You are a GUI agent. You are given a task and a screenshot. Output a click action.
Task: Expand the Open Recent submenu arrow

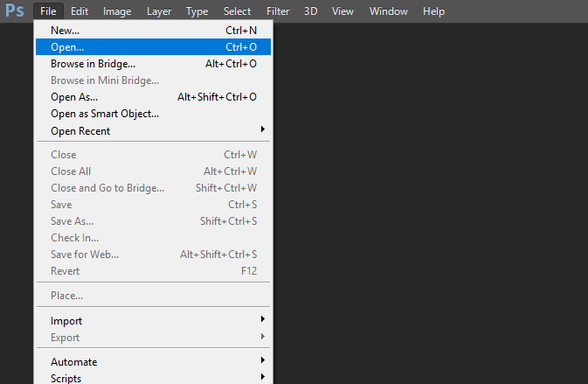(x=263, y=129)
